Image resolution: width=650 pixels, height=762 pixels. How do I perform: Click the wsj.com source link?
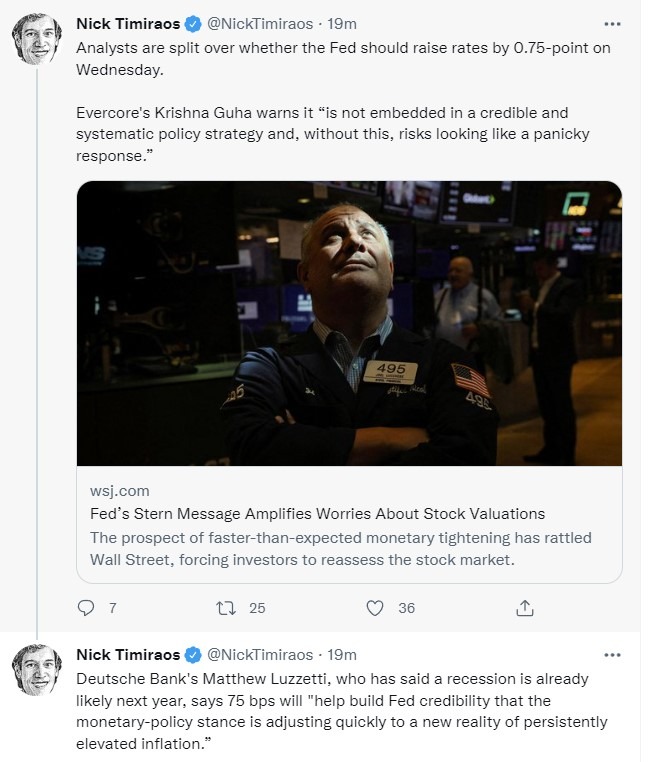tap(120, 491)
